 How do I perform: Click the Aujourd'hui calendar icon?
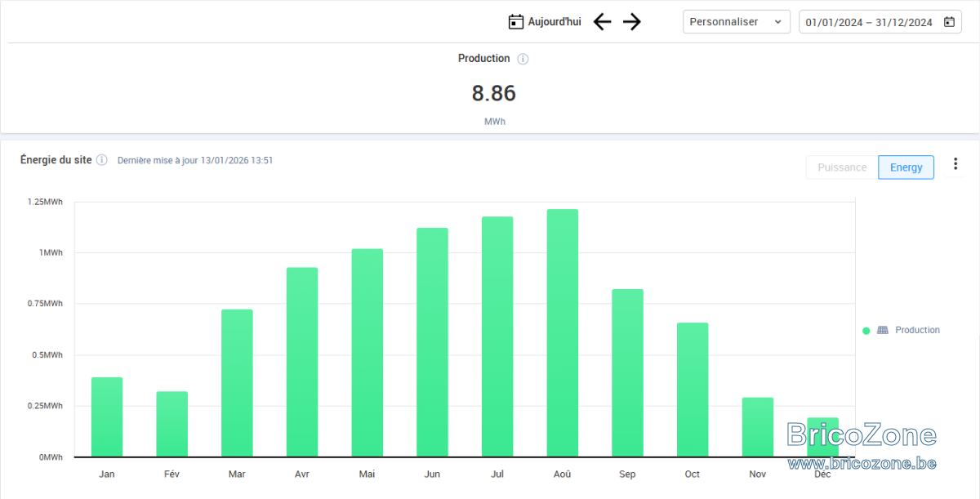tap(515, 22)
